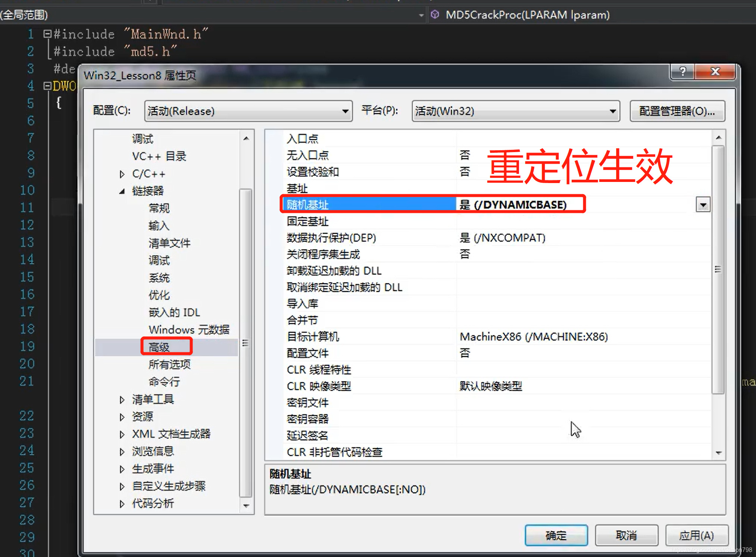Select 数据执行保护(DEP) property row
This screenshot has width=756, height=557.
[x=497, y=238]
